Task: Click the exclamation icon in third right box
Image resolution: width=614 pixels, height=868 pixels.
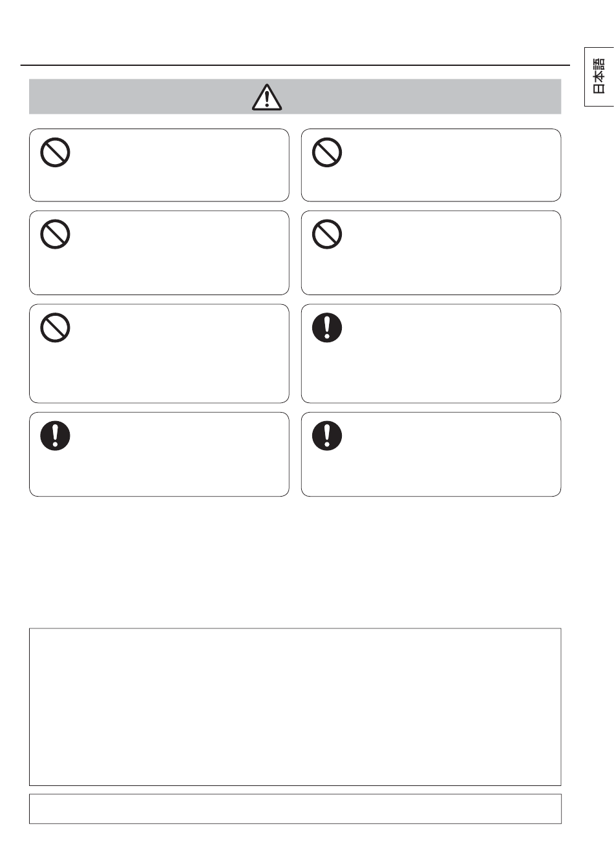Action: 327,328
